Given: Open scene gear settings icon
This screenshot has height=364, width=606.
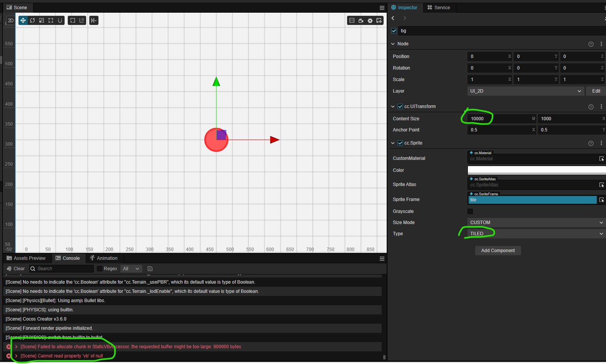Looking at the screenshot, I should coord(370,20).
